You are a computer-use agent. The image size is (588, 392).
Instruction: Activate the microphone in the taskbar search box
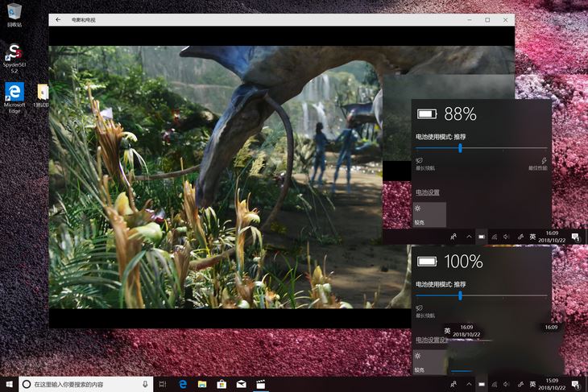click(145, 384)
